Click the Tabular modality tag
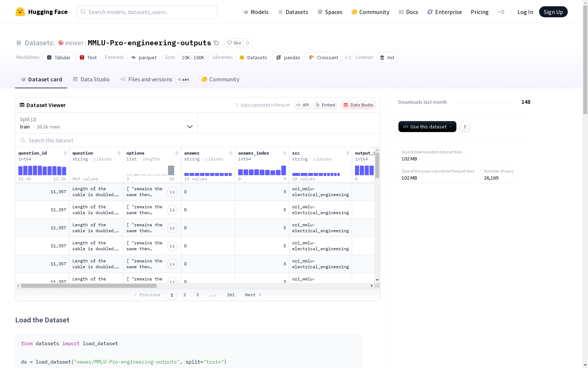Viewport: 588px width, 368px height. pos(59,57)
